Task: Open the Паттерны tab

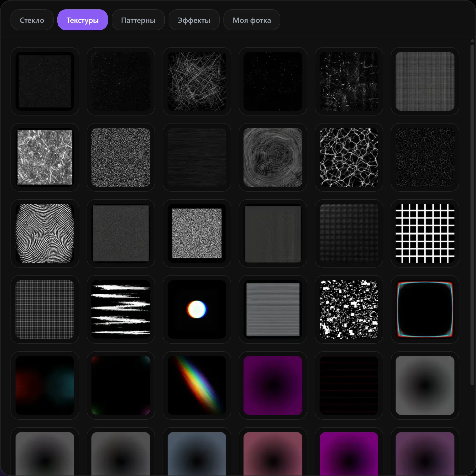Action: coord(138,20)
